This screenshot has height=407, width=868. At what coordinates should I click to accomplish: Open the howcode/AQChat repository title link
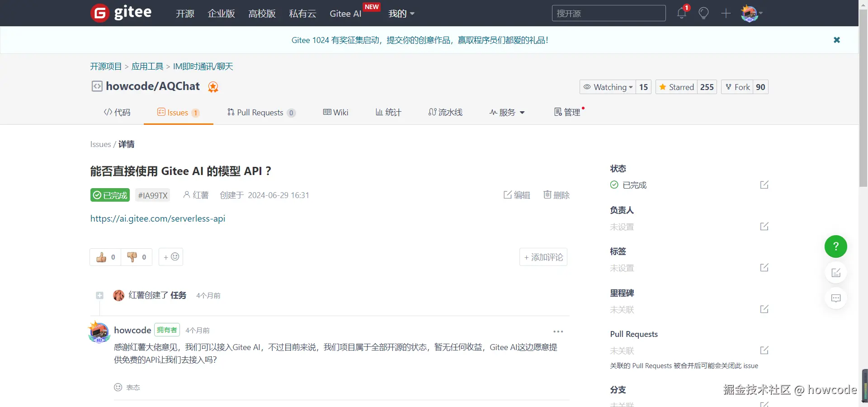click(x=153, y=86)
